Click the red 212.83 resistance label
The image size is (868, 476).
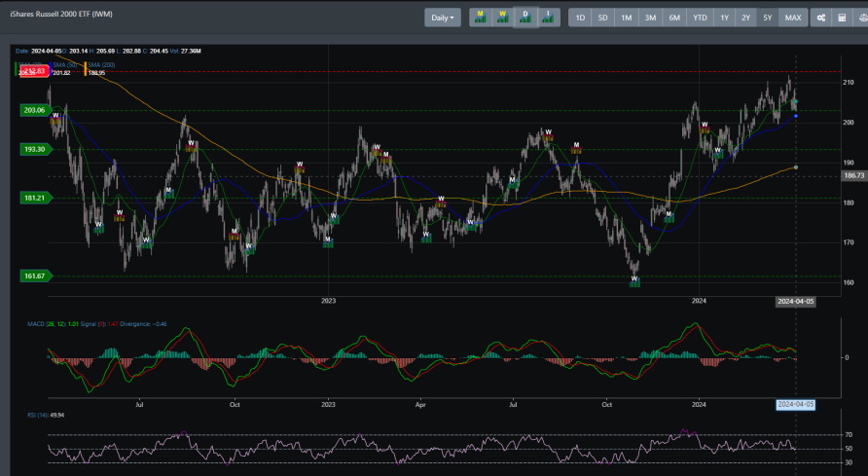point(34,71)
